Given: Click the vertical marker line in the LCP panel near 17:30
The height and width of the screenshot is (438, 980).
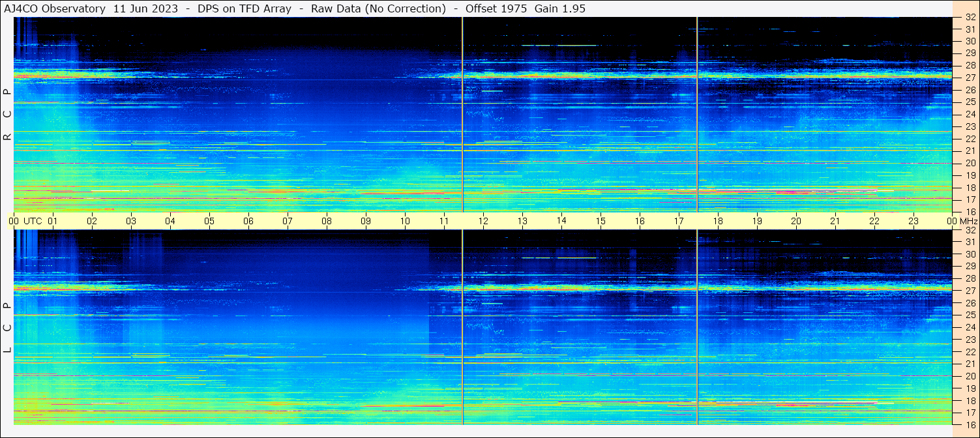Looking at the screenshot, I should pyautogui.click(x=697, y=327).
